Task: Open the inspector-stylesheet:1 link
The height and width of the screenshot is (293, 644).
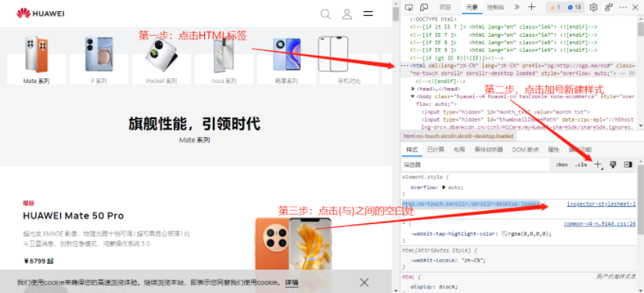Action: click(x=601, y=204)
